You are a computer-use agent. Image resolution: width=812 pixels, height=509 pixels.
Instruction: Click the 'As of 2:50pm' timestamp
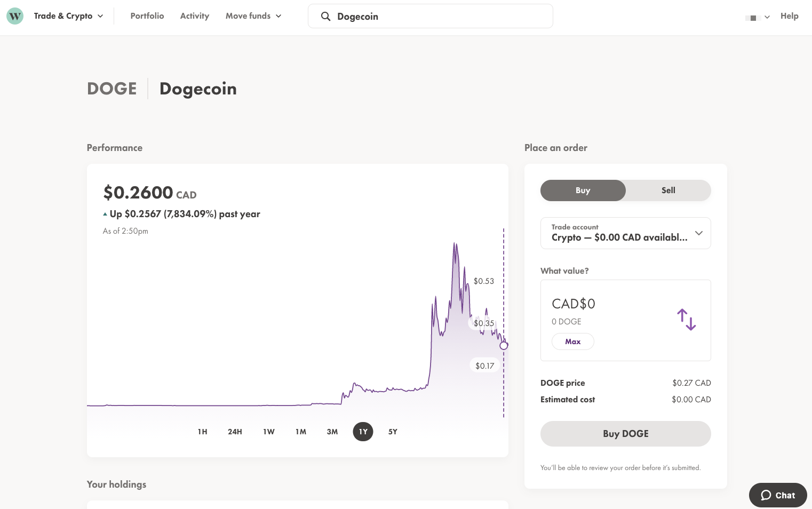tap(125, 231)
